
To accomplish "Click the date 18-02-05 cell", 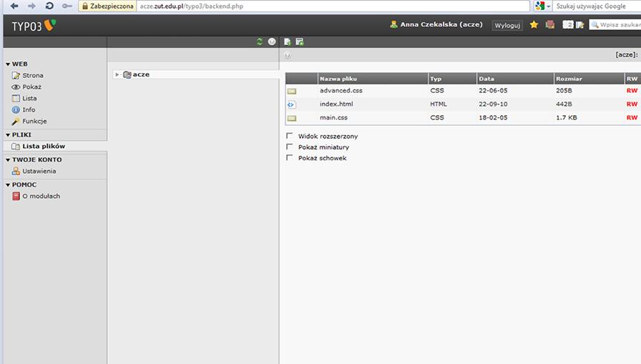I will (x=493, y=117).
